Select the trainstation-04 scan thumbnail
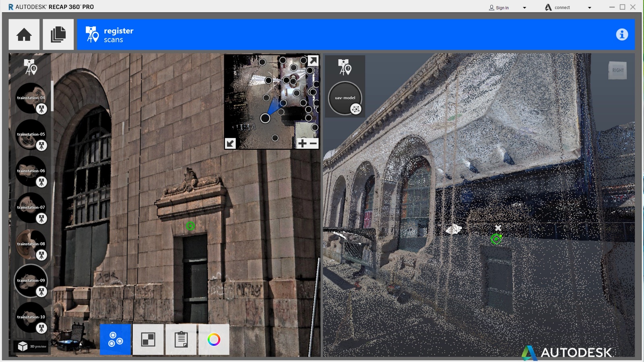Screen dimensions: 644x362 click(x=31, y=98)
